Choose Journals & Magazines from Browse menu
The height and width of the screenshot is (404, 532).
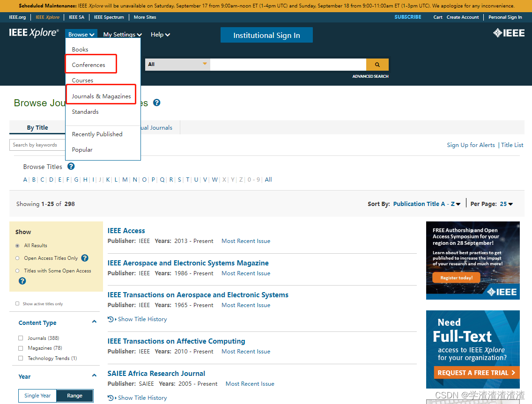click(x=101, y=96)
